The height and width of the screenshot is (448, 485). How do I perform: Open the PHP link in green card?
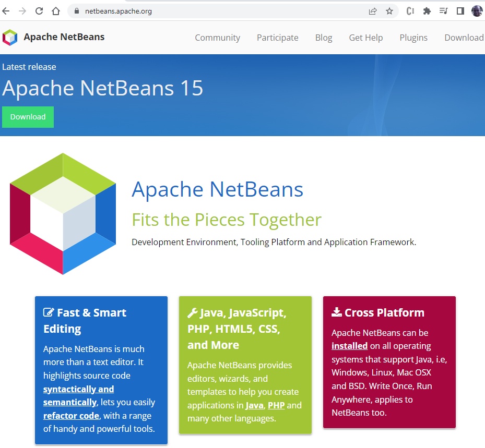click(276, 405)
